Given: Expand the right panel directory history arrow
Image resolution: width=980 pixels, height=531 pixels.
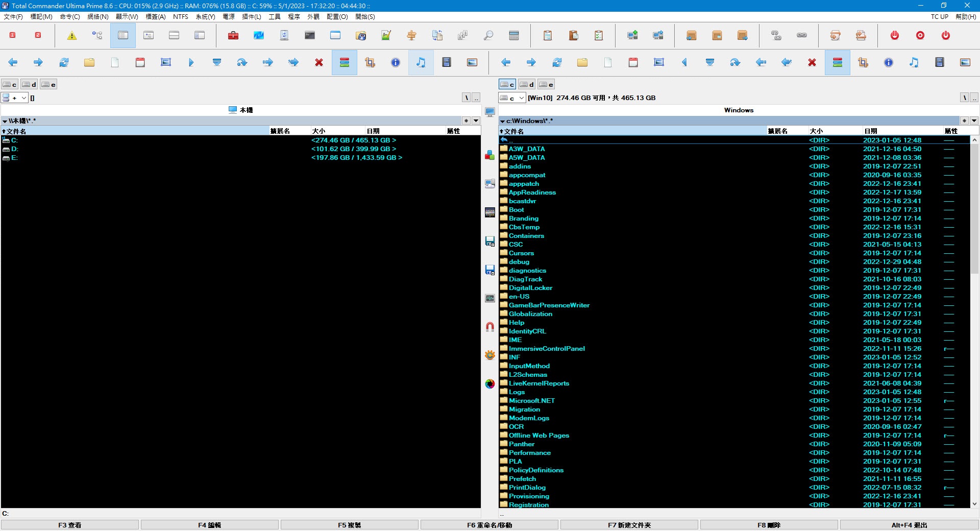Looking at the screenshot, I should 974,121.
